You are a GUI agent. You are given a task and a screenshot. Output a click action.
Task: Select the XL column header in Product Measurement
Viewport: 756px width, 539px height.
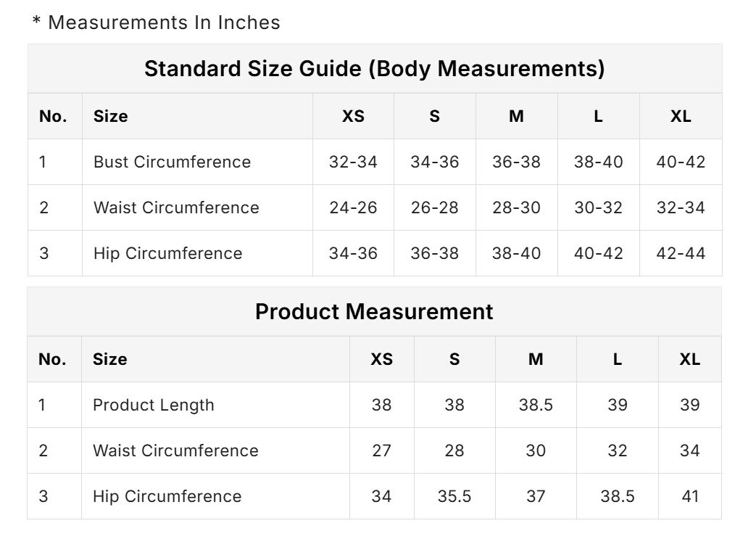tap(690, 359)
